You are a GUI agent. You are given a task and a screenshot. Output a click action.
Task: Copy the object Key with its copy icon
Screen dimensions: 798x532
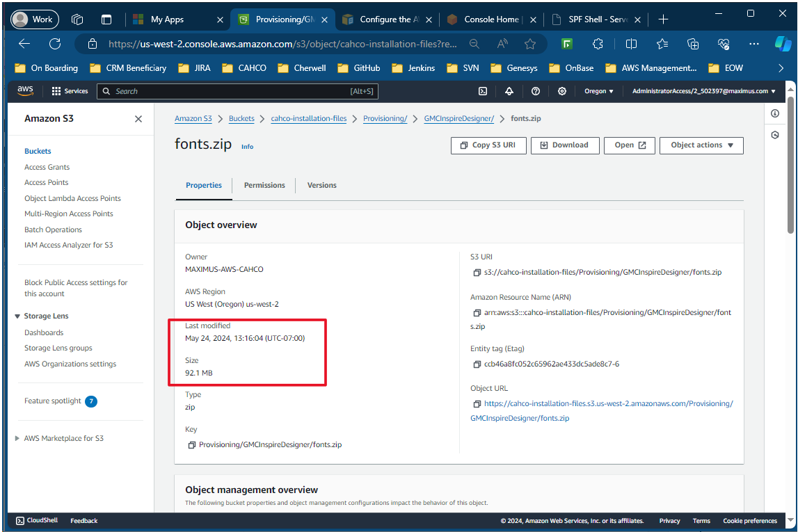pyautogui.click(x=192, y=445)
